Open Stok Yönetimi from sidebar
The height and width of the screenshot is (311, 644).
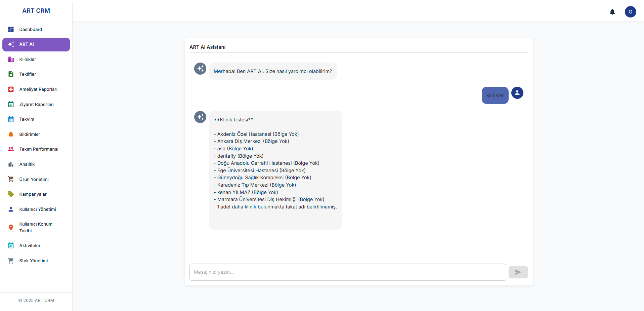point(33,261)
